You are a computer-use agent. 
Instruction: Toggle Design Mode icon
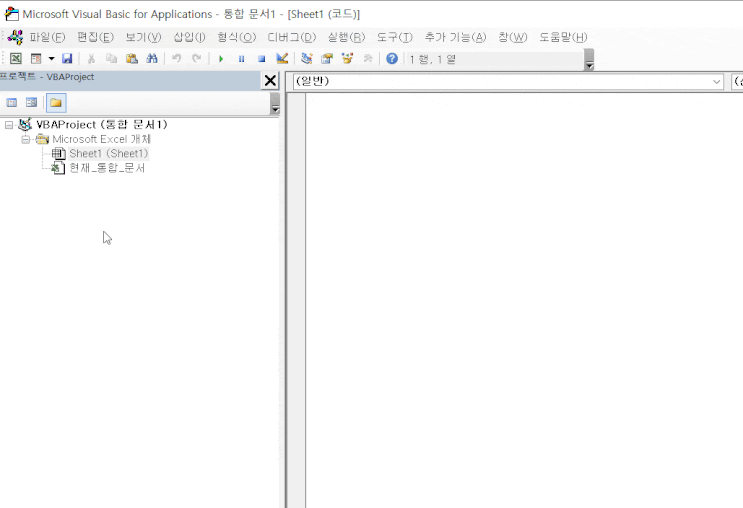(x=282, y=59)
